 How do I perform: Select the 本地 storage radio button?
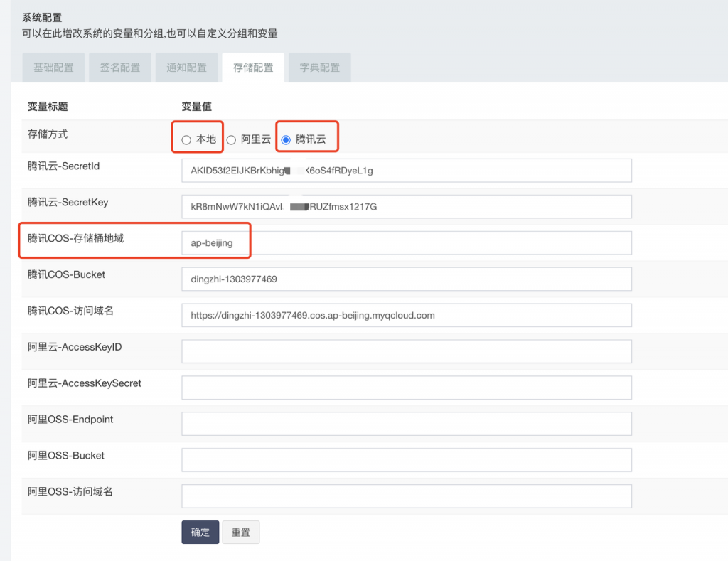click(186, 140)
